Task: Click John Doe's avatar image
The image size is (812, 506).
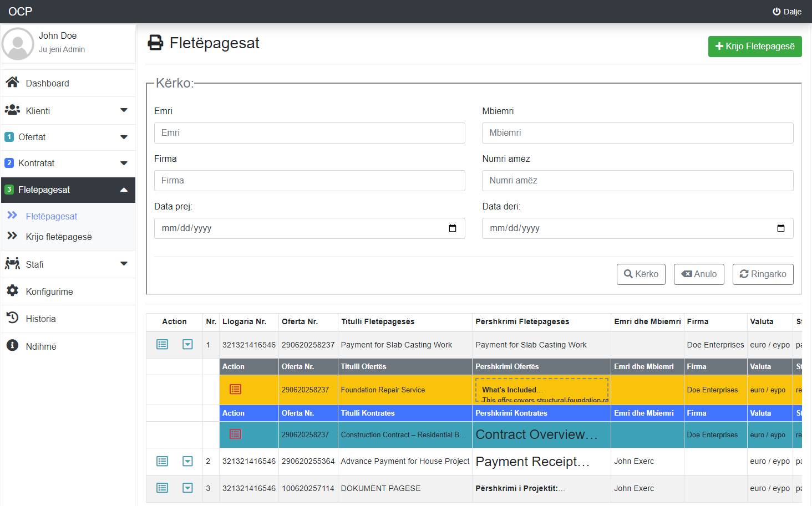Action: point(18,44)
